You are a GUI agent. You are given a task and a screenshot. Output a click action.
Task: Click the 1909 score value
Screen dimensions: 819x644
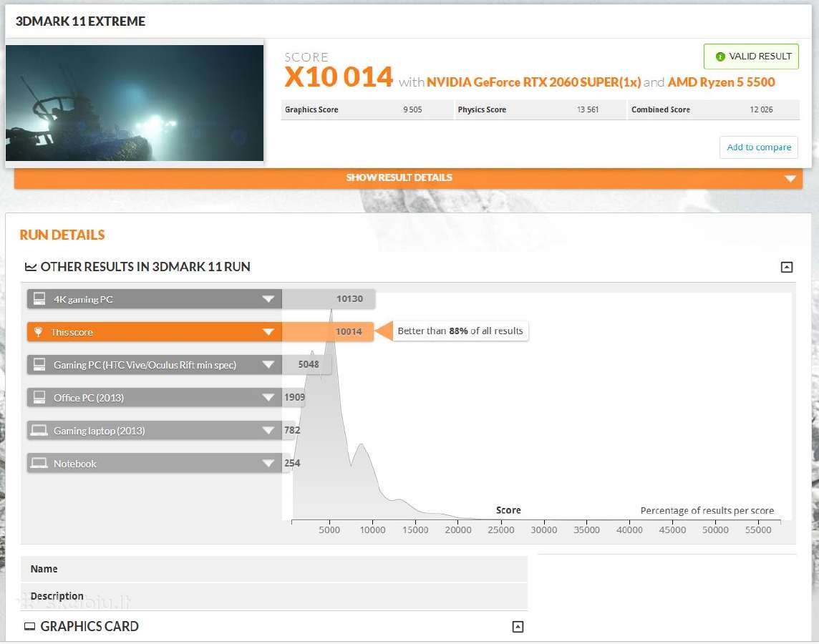point(294,397)
